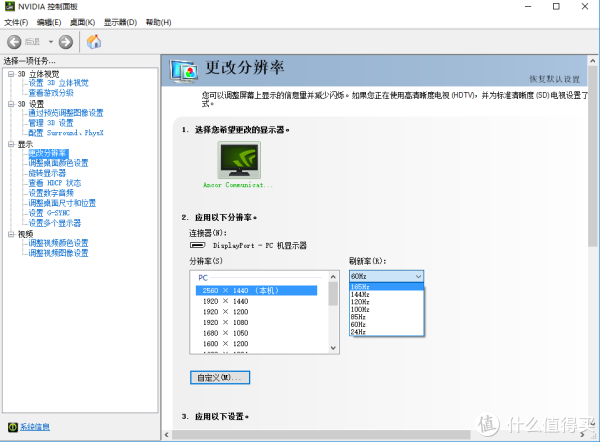Choose 24Hz refresh rate option
The width and height of the screenshot is (600, 442).
click(x=386, y=332)
